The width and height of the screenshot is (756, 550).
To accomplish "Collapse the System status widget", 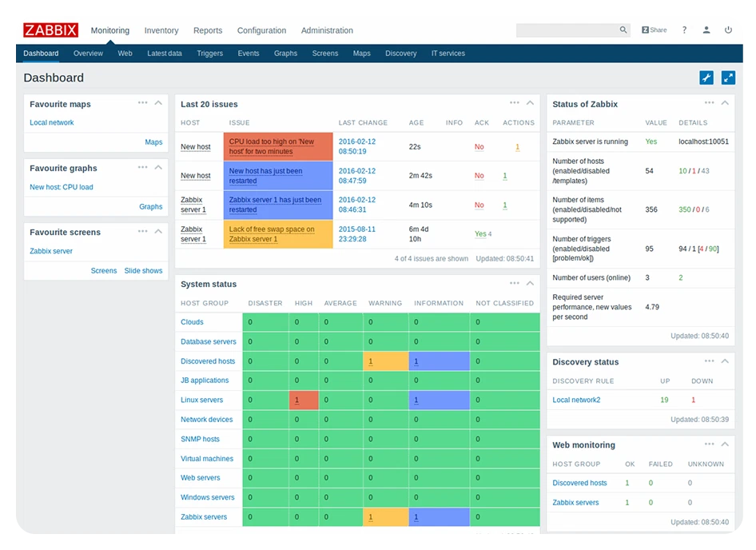I will [530, 283].
